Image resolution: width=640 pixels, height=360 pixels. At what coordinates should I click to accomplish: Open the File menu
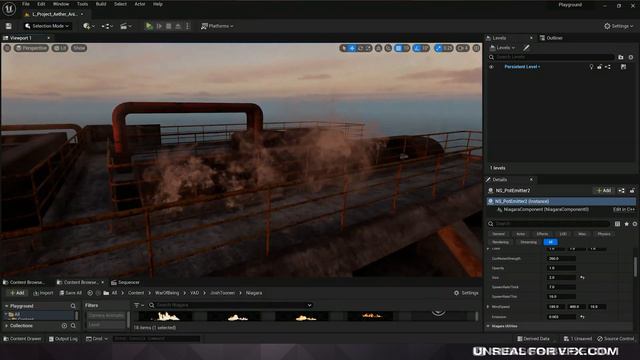click(26, 4)
